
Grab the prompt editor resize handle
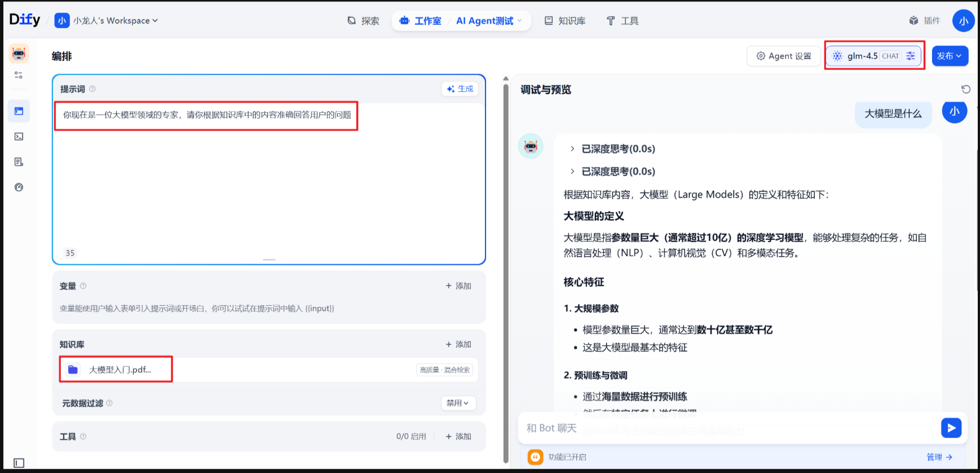pos(269,260)
